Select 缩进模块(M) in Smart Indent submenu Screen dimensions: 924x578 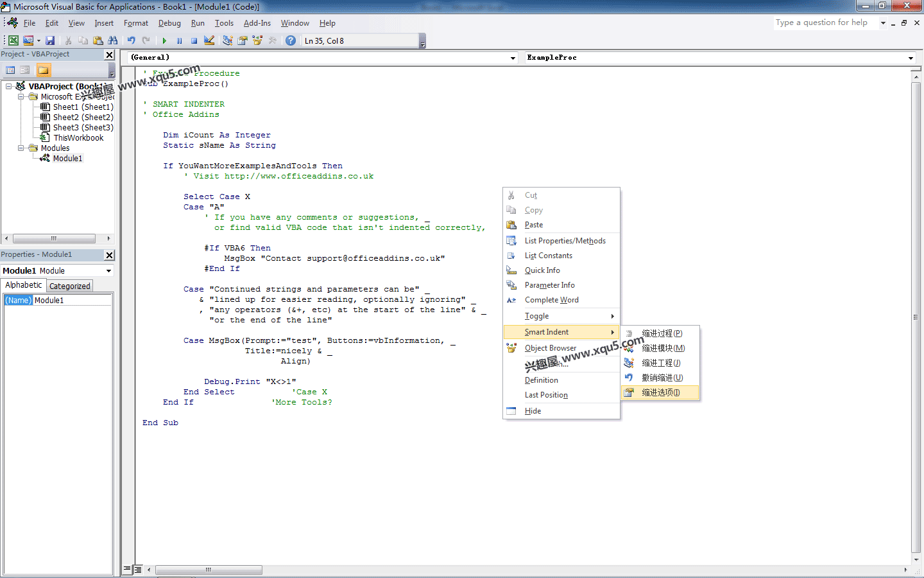pos(660,348)
